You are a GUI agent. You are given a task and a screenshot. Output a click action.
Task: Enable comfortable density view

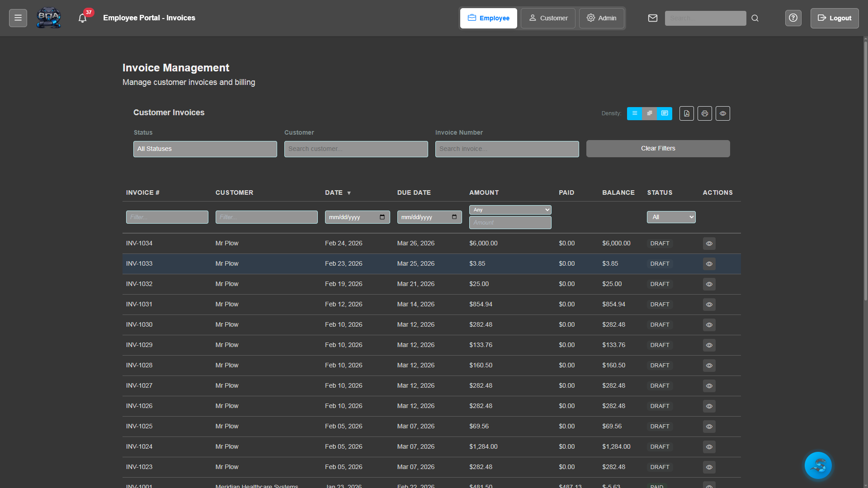coord(650,113)
